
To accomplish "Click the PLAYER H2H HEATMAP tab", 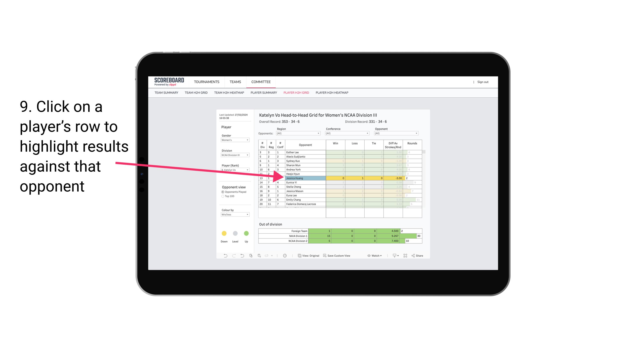I will pos(332,93).
